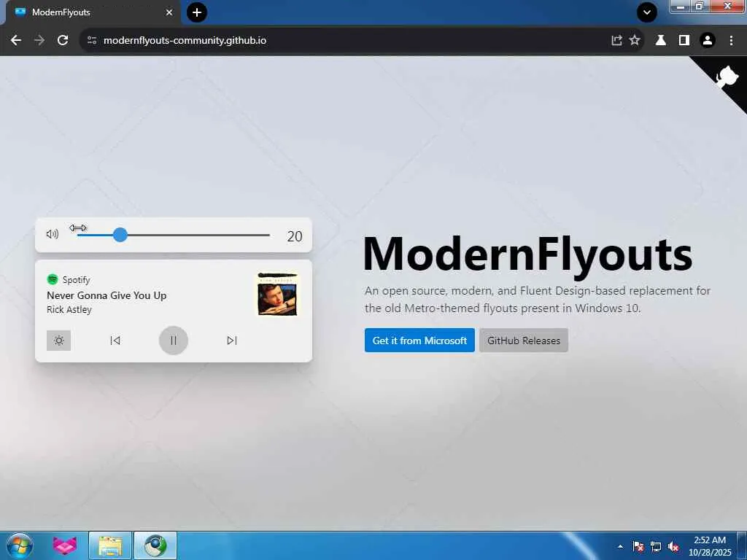Mute volume via flyout speaker icon
The image size is (747, 560).
(53, 234)
